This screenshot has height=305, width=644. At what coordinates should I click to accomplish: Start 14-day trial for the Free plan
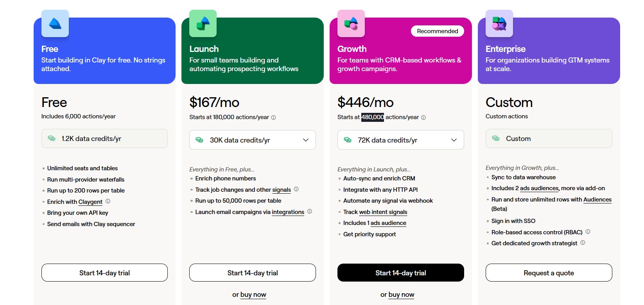pyautogui.click(x=104, y=273)
